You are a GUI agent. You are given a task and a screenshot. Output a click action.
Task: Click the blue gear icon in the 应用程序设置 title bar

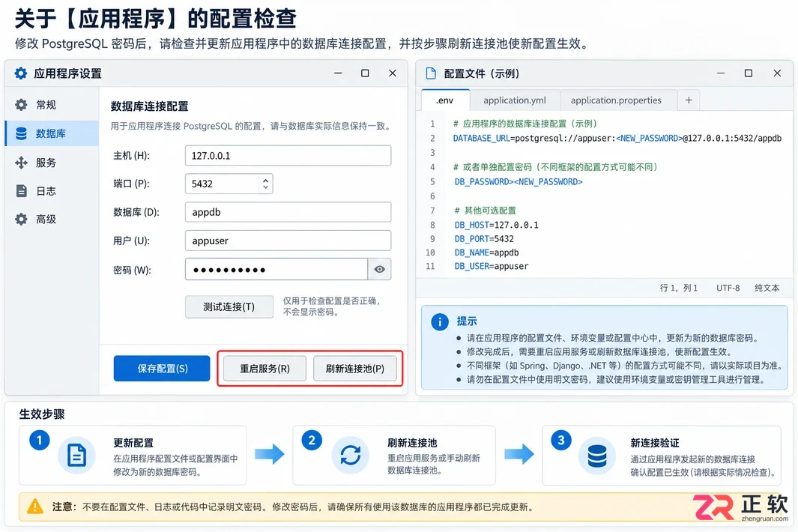coord(20,73)
